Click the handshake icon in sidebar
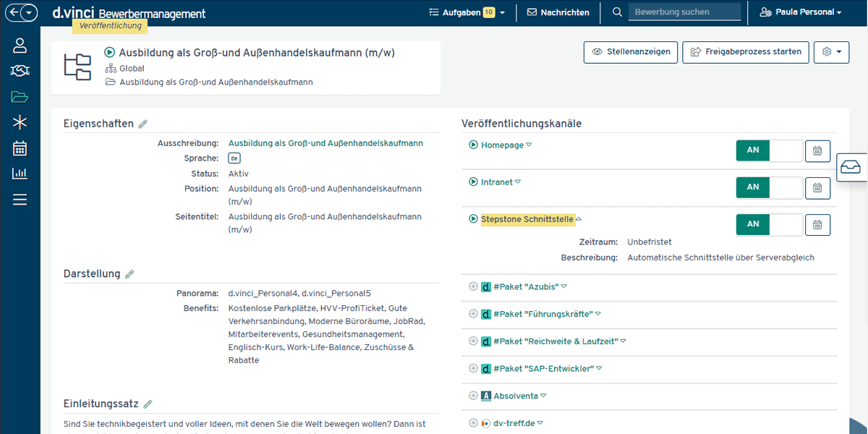 20,71
